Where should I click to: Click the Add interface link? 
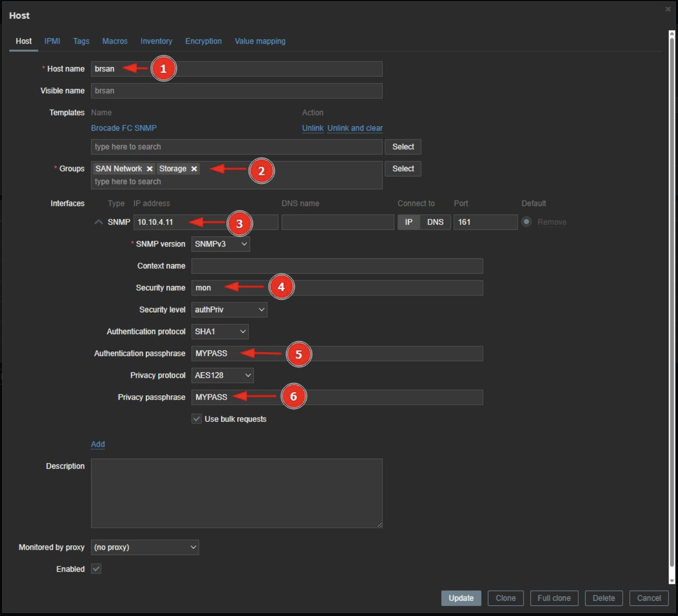tap(98, 444)
